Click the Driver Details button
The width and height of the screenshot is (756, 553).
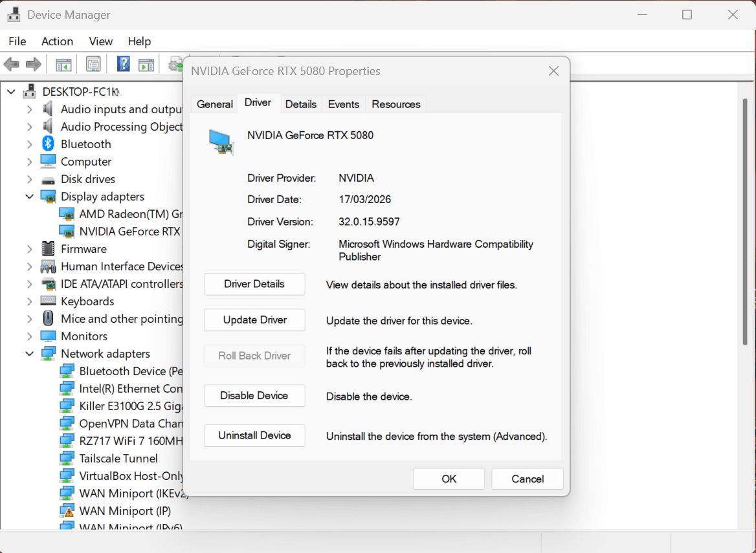point(254,284)
